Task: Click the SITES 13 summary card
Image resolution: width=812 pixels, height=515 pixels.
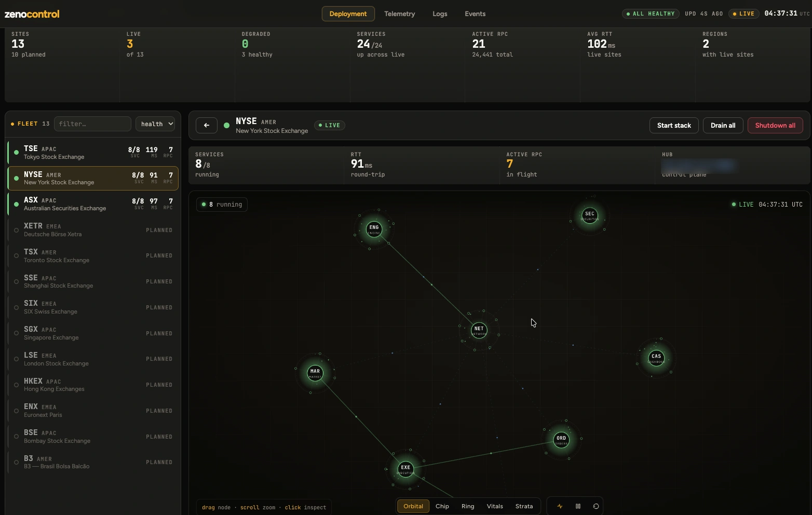Action: coord(62,65)
